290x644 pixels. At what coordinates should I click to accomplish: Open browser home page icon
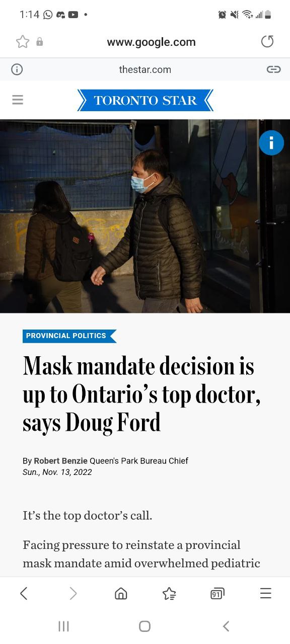click(x=121, y=594)
